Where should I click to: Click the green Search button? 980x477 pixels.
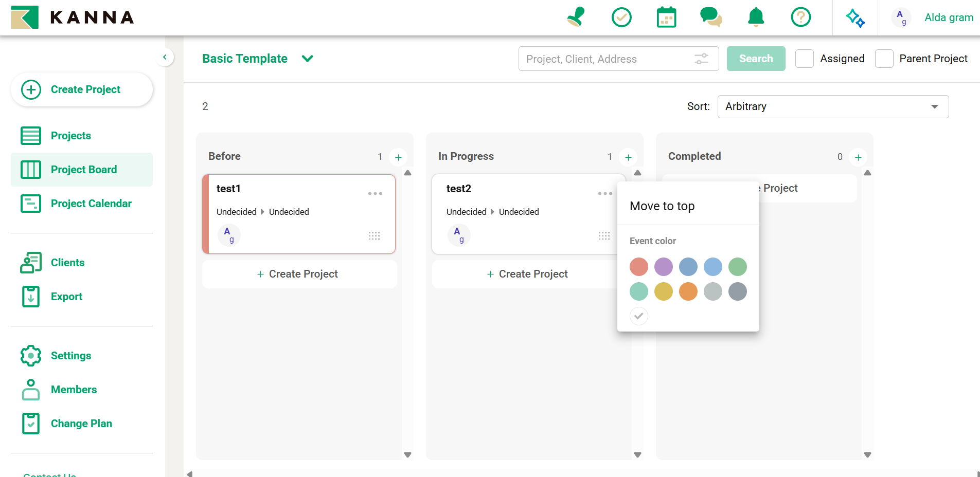click(x=755, y=59)
